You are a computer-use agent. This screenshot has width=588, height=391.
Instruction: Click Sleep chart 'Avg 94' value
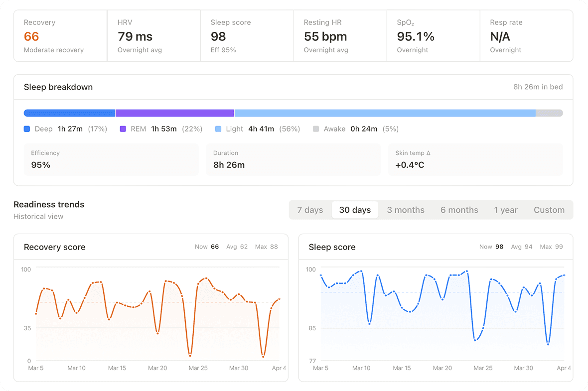click(522, 247)
